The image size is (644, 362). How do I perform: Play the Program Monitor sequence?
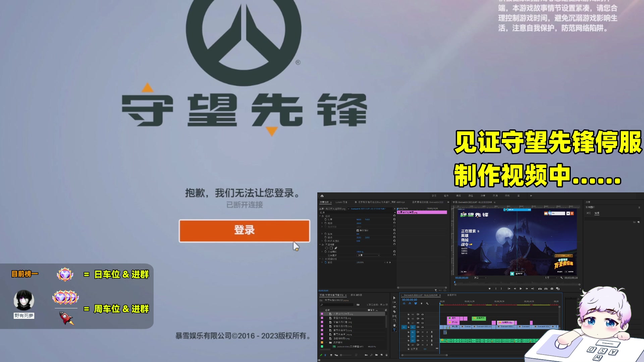coord(521,289)
